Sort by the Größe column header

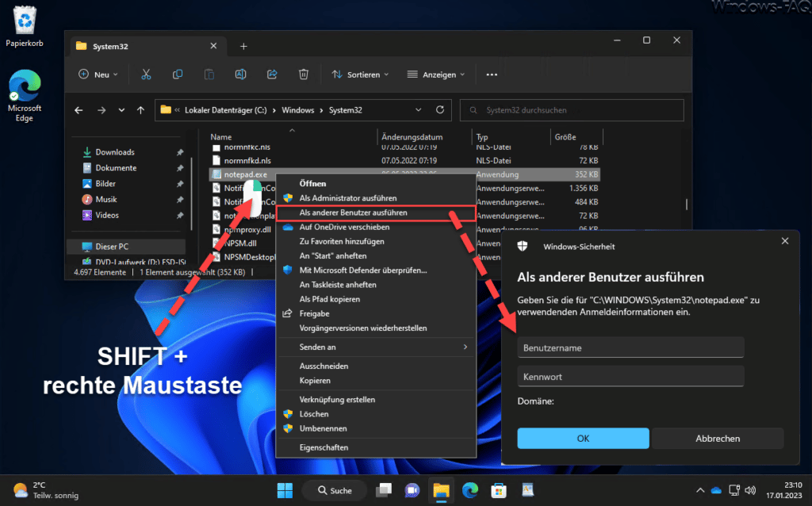point(565,137)
